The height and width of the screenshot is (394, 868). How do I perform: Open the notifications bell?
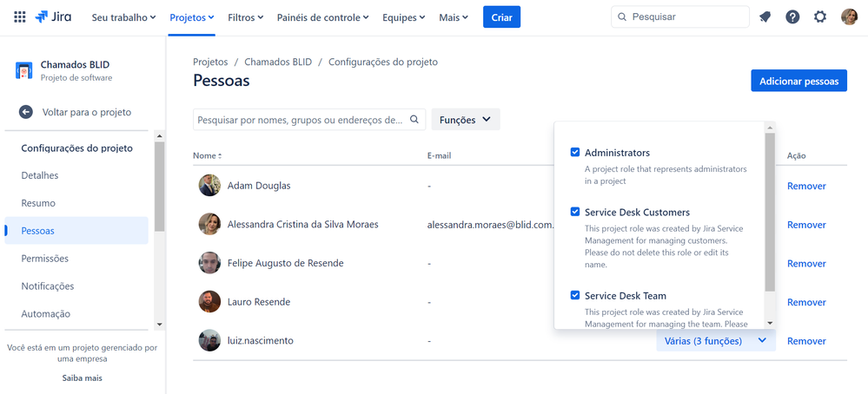coord(765,17)
